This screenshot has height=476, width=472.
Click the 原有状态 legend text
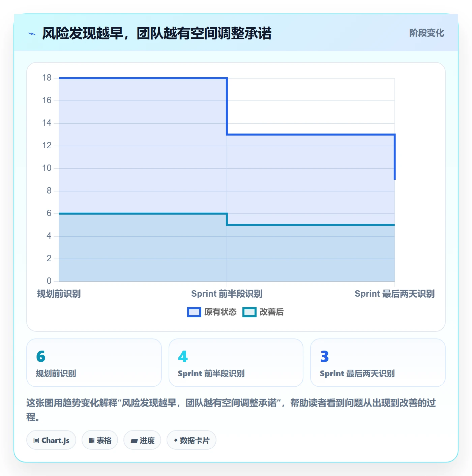tap(220, 312)
